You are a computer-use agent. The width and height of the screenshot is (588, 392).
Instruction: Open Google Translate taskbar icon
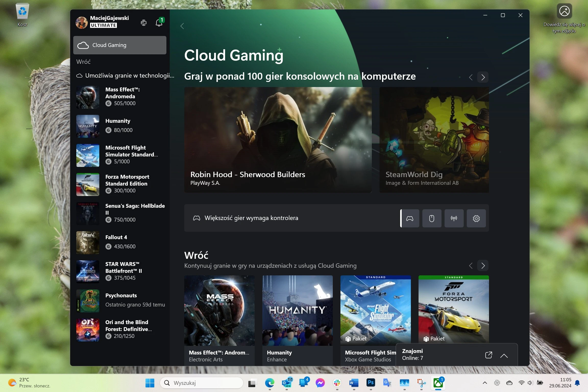click(x=387, y=383)
